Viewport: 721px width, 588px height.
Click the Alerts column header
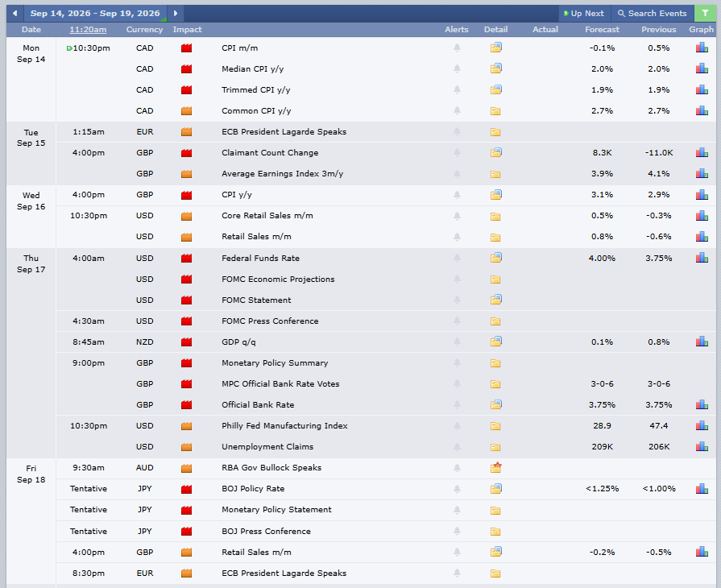click(457, 30)
